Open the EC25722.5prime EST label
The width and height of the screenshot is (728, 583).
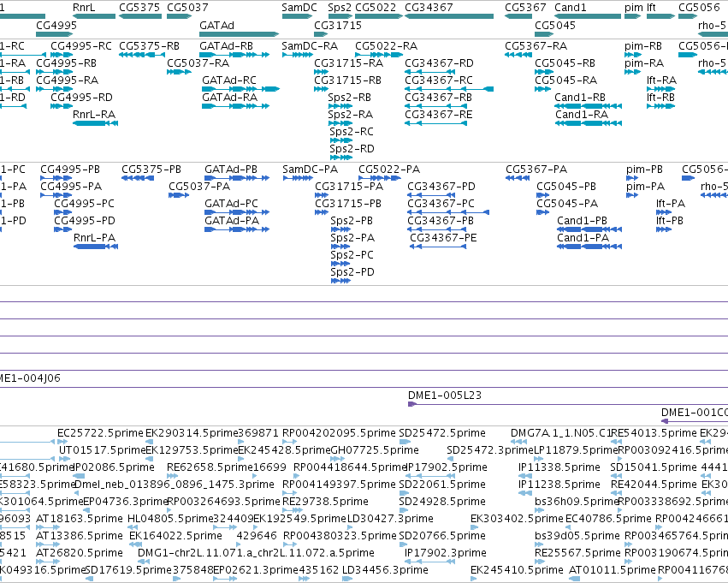click(x=100, y=433)
